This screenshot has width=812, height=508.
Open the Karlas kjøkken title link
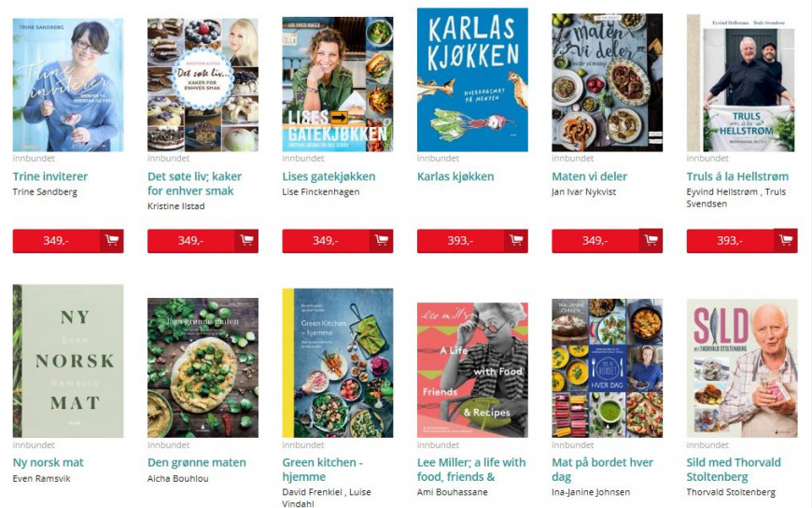[455, 176]
